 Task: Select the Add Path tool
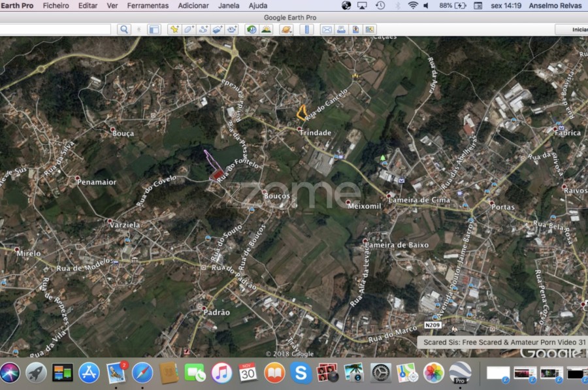coord(203,29)
